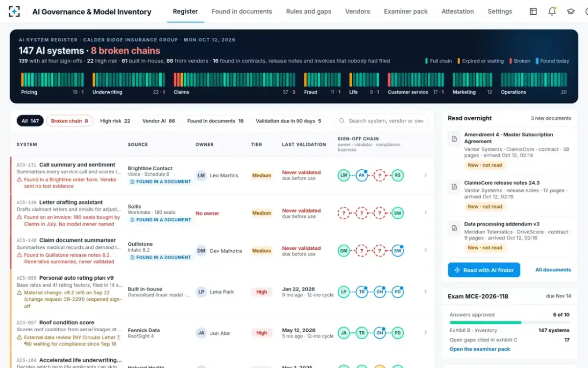This screenshot has width=588, height=368.
Task: Click the High tier badge for Roof condition
Action: pyautogui.click(x=262, y=333)
